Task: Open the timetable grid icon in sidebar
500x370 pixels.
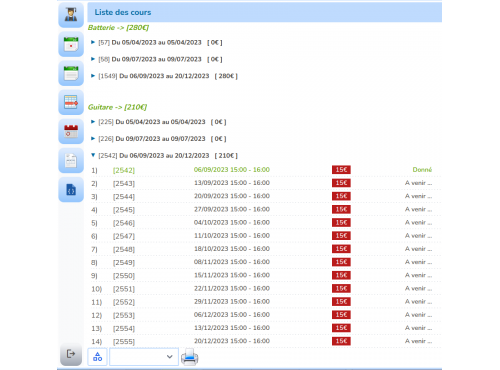Action: pyautogui.click(x=71, y=102)
